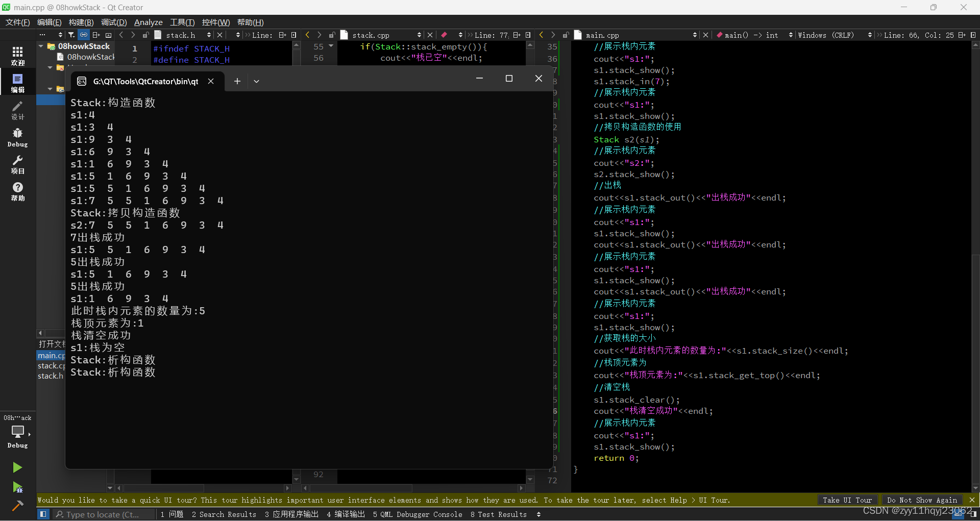Image resolution: width=980 pixels, height=521 pixels.
Task: Open 项目 (Projects) mode
Action: click(x=17, y=164)
